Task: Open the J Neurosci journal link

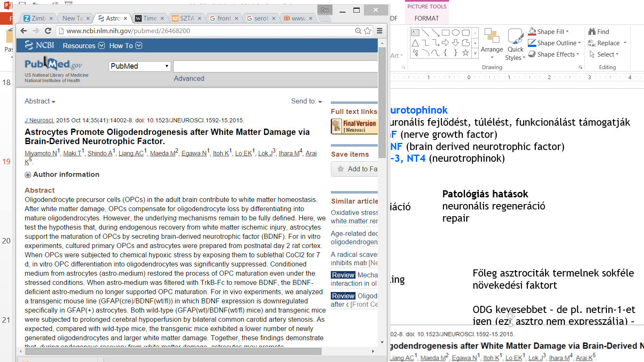Action: tap(39, 120)
